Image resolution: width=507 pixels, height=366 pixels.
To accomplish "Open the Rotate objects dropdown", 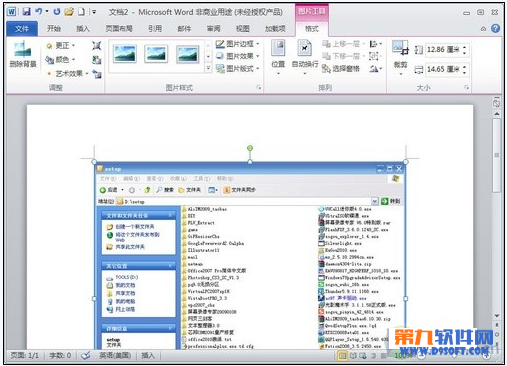I will click(x=375, y=69).
